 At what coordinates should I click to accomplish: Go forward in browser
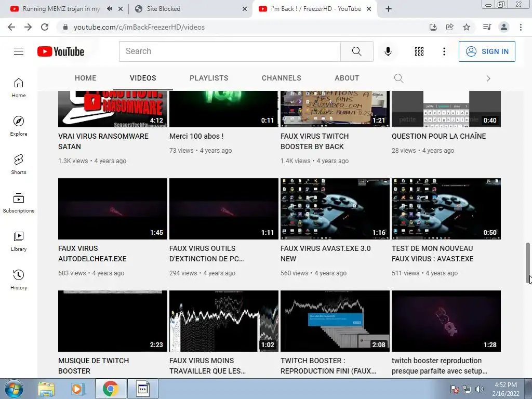pos(28,27)
